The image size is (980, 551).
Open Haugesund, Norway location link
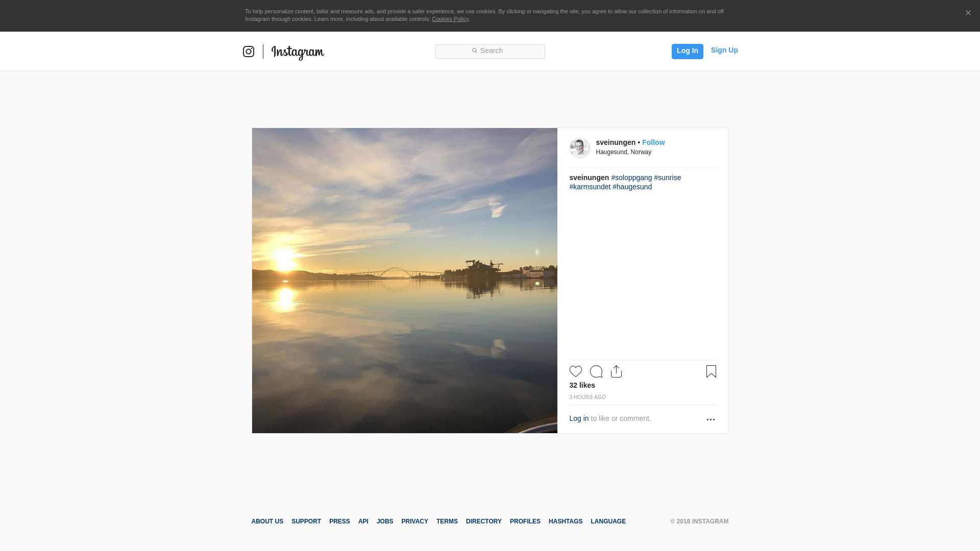coord(623,152)
